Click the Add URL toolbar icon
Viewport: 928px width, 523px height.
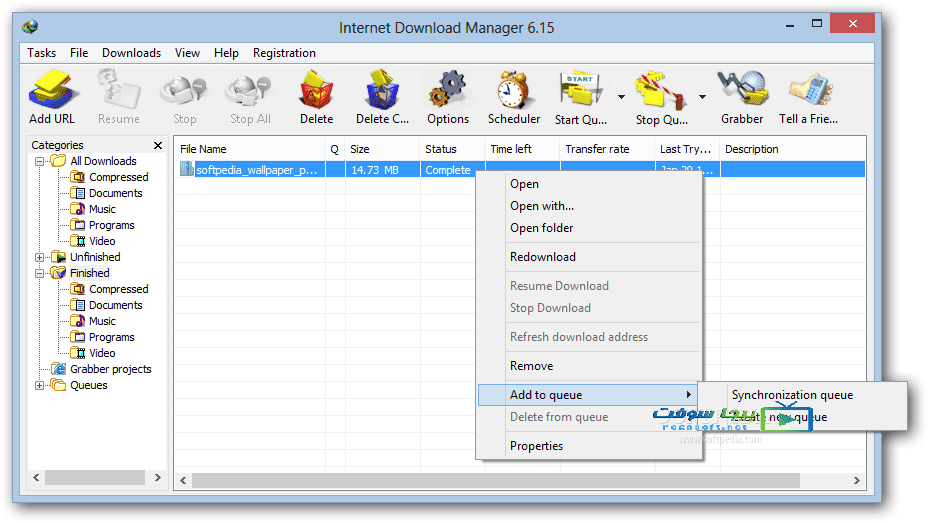pos(52,89)
